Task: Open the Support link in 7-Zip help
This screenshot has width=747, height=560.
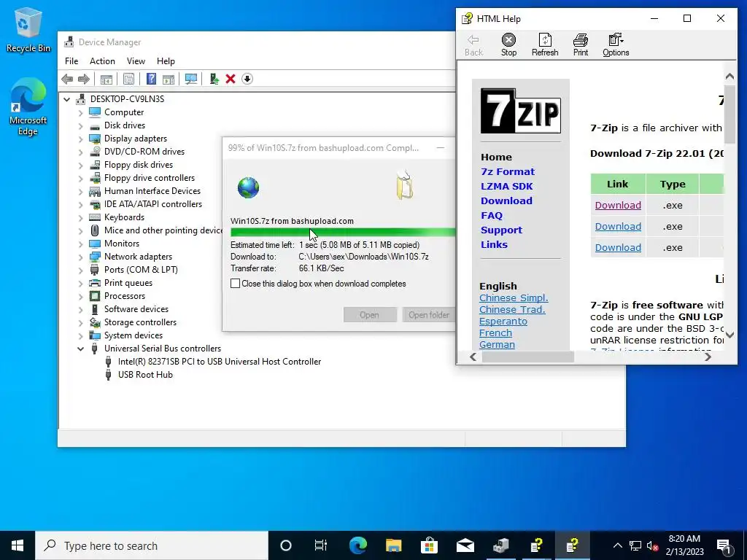Action: (x=501, y=230)
